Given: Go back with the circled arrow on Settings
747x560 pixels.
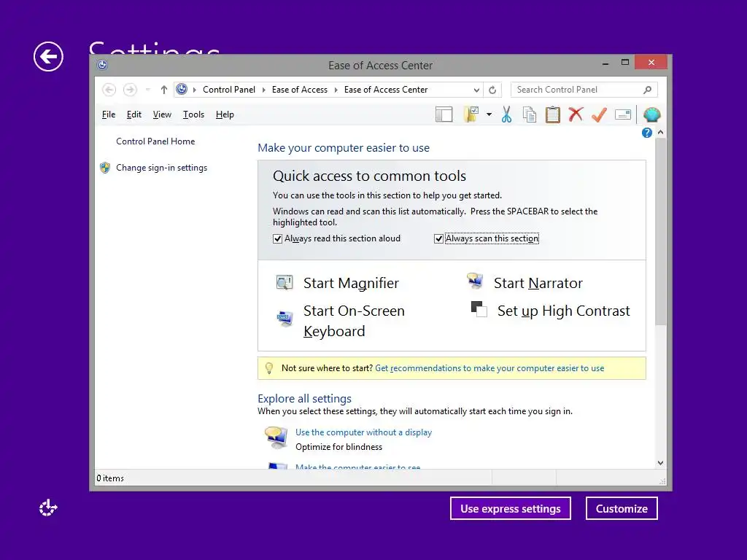Looking at the screenshot, I should pos(48,57).
